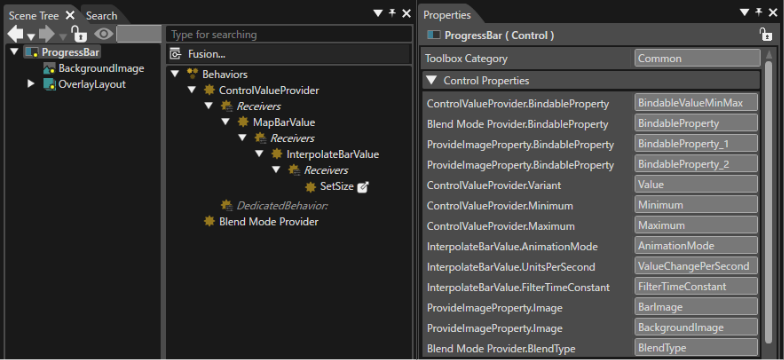Image resolution: width=784 pixels, height=360 pixels.
Task: Expand the OverlayLayout tree node
Action: 31,84
